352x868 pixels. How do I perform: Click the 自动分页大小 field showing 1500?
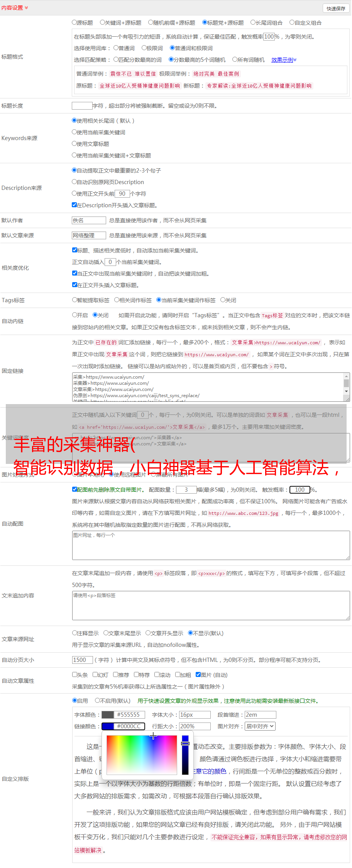tap(83, 660)
